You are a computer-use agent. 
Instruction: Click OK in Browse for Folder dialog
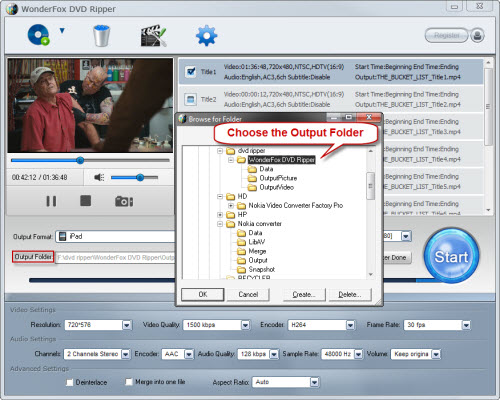click(x=203, y=294)
